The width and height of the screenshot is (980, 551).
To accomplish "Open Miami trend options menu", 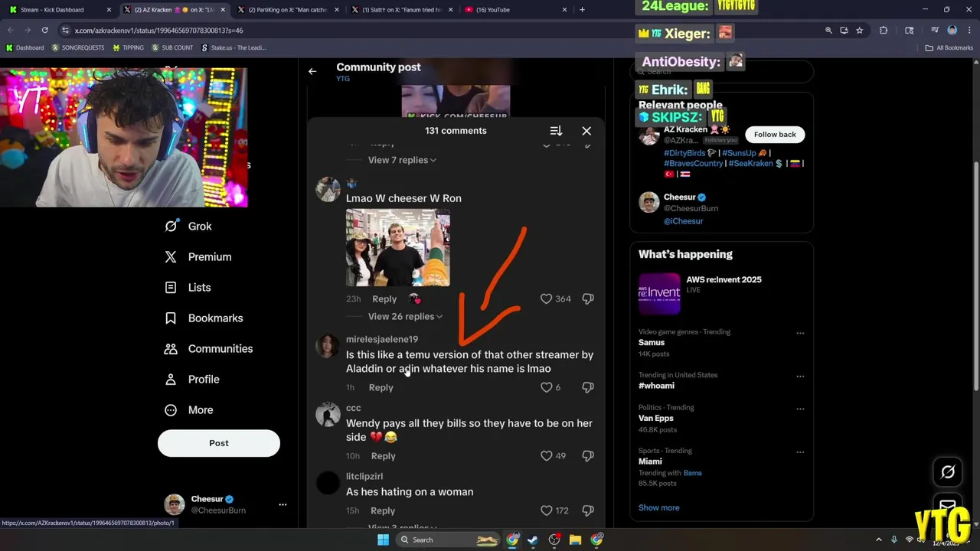I will tap(800, 452).
